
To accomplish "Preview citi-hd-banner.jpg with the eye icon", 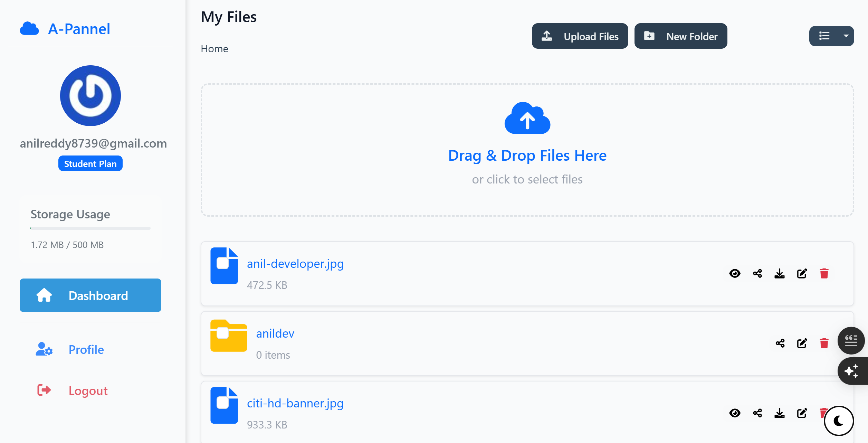I will (x=735, y=413).
